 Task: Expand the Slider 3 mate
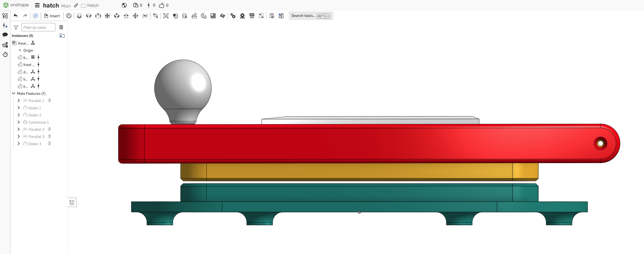19,144
